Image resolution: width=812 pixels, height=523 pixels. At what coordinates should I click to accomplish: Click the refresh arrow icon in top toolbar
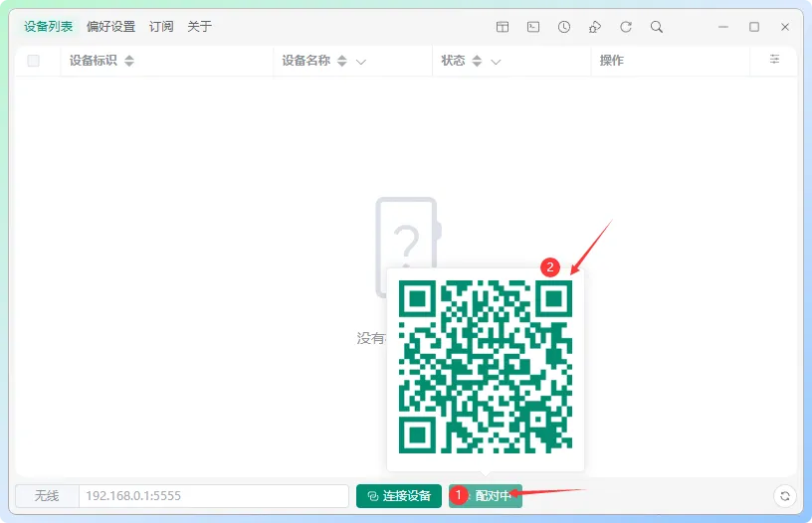626,27
